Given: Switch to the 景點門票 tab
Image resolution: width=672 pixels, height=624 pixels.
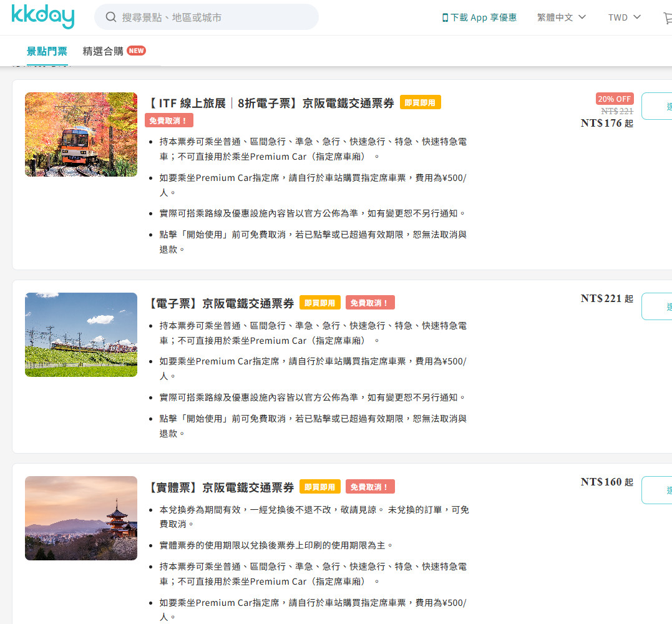Looking at the screenshot, I should [47, 51].
